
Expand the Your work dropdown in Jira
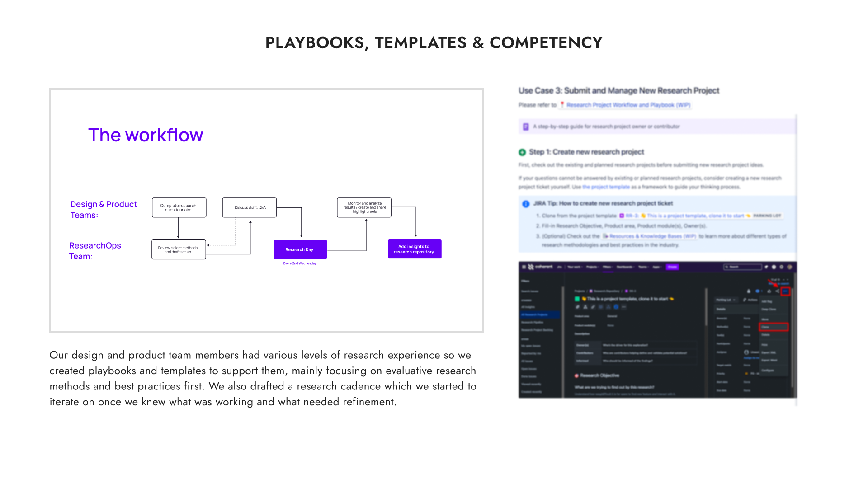[x=575, y=267]
